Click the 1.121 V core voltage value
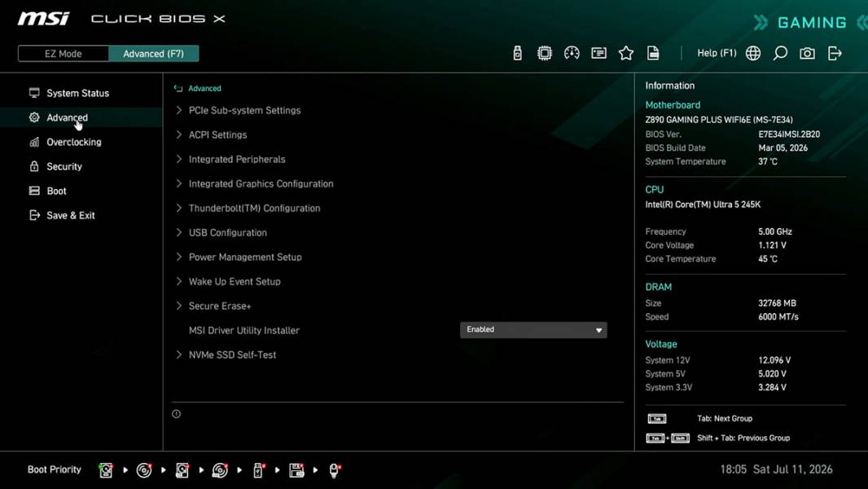 pyautogui.click(x=772, y=244)
